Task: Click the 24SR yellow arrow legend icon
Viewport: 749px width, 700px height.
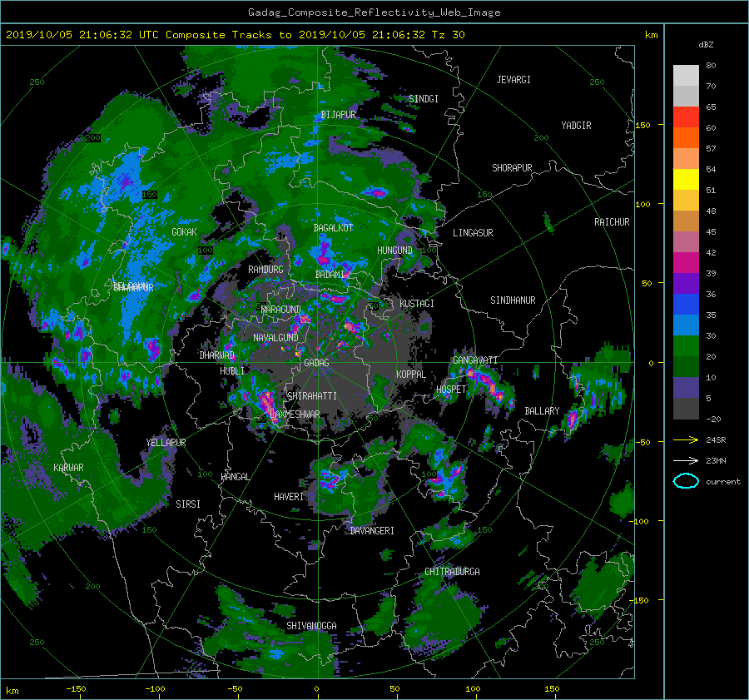Action: click(686, 439)
